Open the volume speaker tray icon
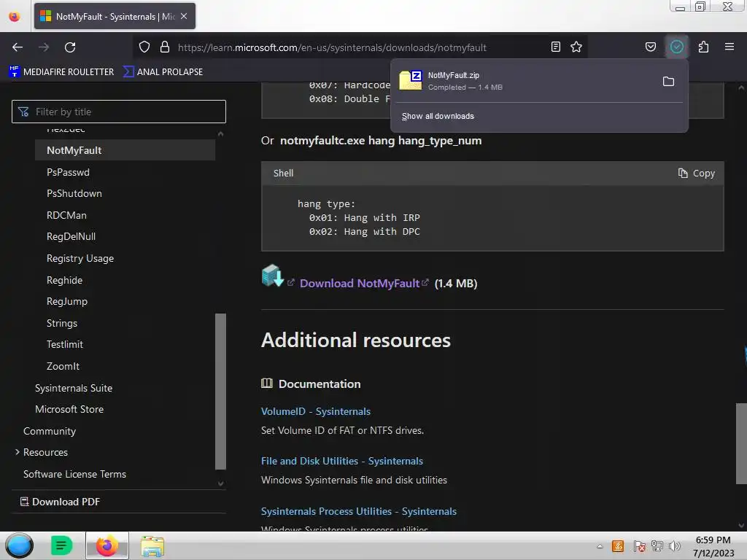This screenshot has height=560, width=747. point(674,546)
